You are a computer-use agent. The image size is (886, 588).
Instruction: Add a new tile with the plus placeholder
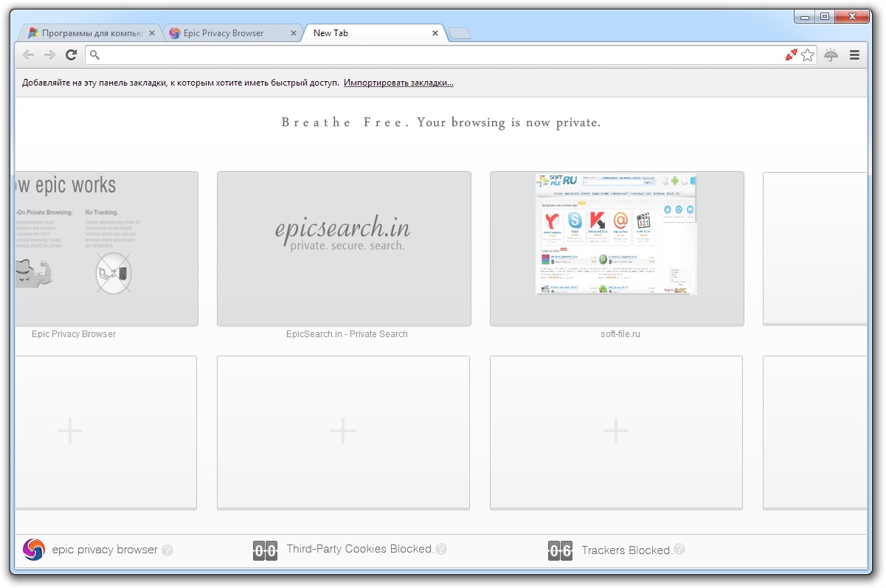pyautogui.click(x=343, y=432)
